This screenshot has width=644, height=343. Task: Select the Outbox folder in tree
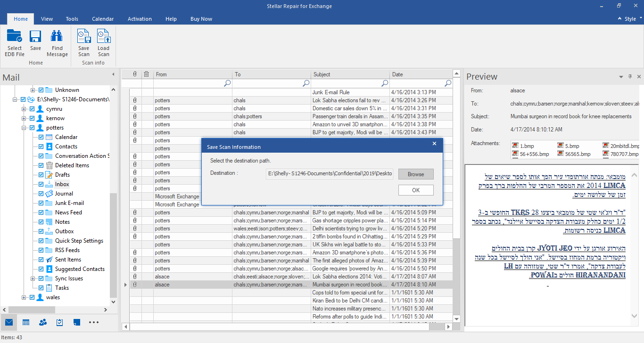64,231
